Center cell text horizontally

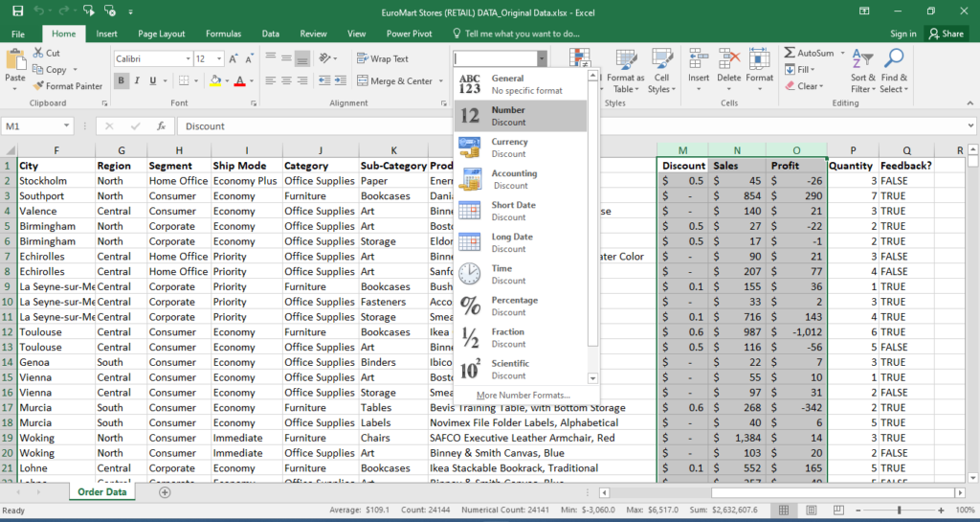click(x=286, y=80)
